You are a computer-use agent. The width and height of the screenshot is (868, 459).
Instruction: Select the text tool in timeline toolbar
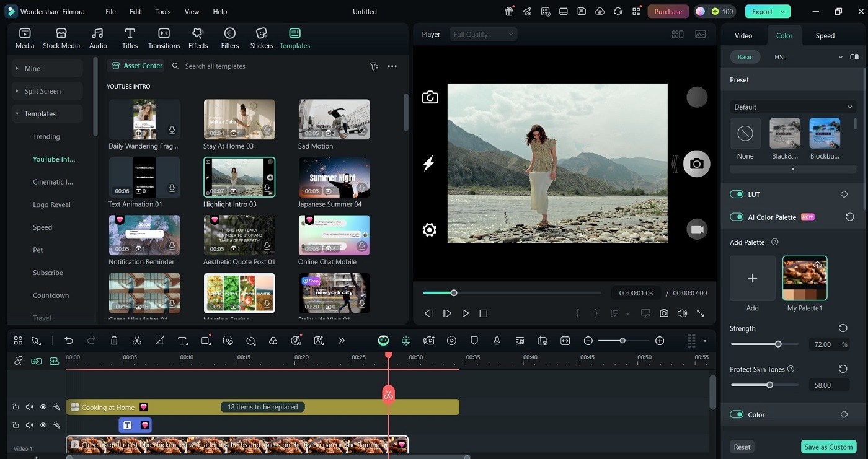tap(183, 341)
